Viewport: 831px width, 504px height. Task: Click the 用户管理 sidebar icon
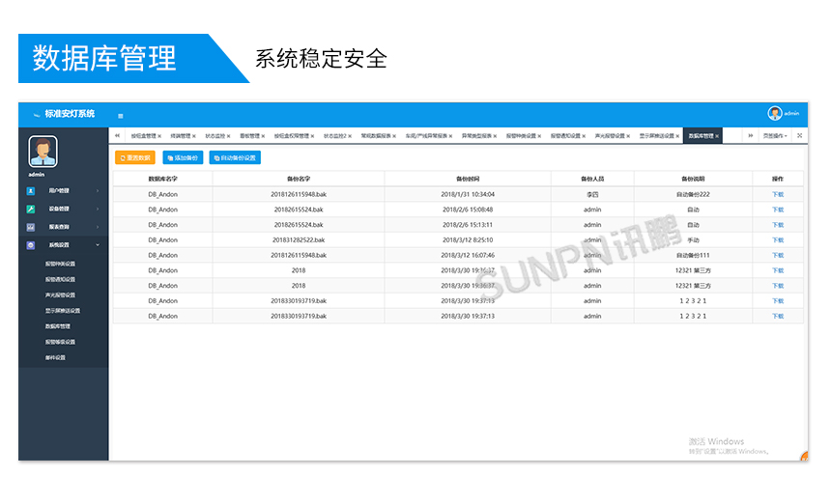coord(31,190)
